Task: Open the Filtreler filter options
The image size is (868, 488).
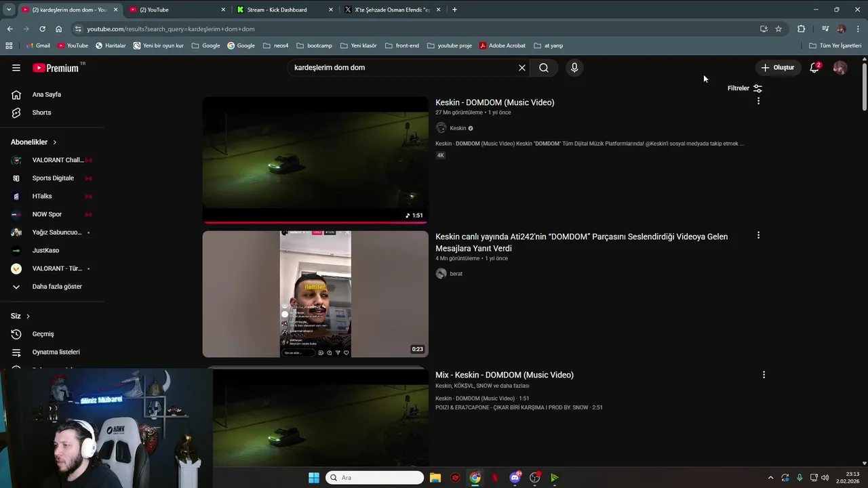Action: pyautogui.click(x=745, y=88)
